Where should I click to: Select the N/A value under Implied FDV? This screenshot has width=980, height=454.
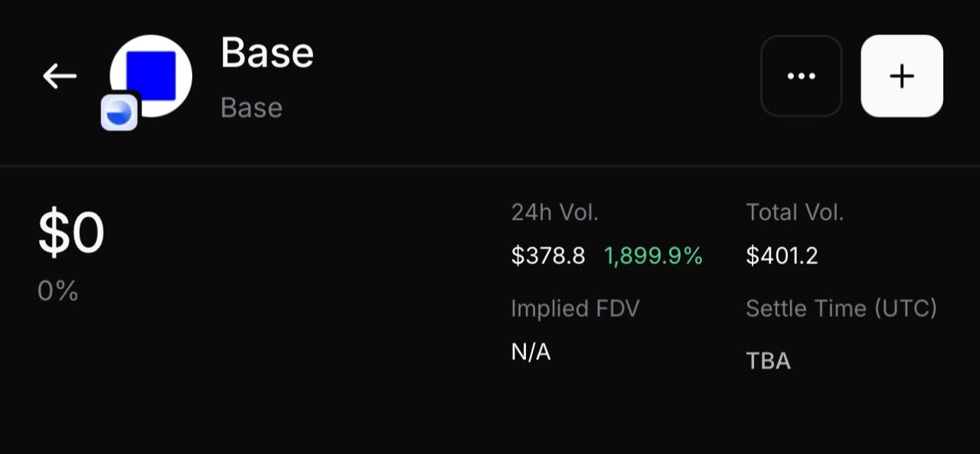coord(531,352)
